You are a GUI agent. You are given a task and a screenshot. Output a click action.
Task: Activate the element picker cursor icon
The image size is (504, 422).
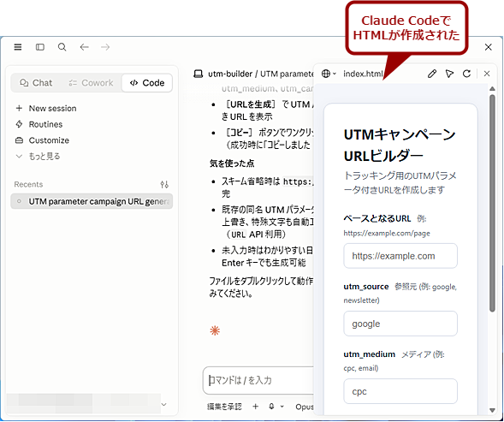[x=449, y=74]
